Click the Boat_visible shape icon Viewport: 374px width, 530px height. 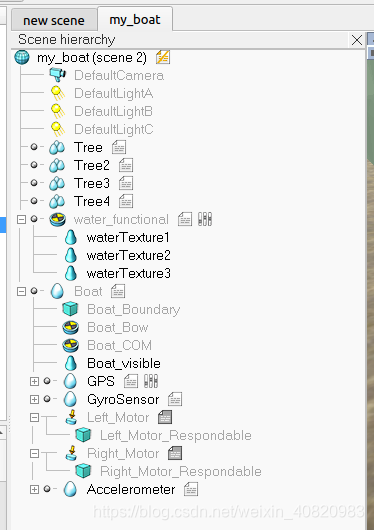71,363
